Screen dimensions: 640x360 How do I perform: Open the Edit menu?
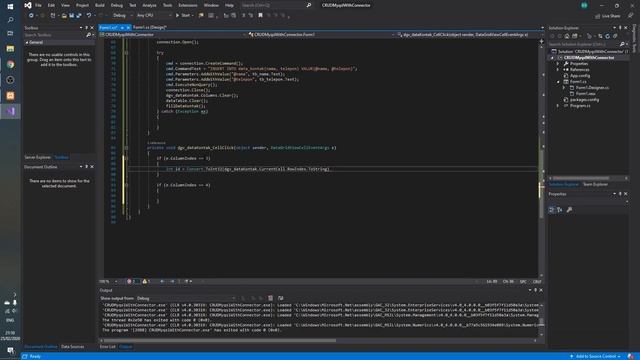[51, 5]
